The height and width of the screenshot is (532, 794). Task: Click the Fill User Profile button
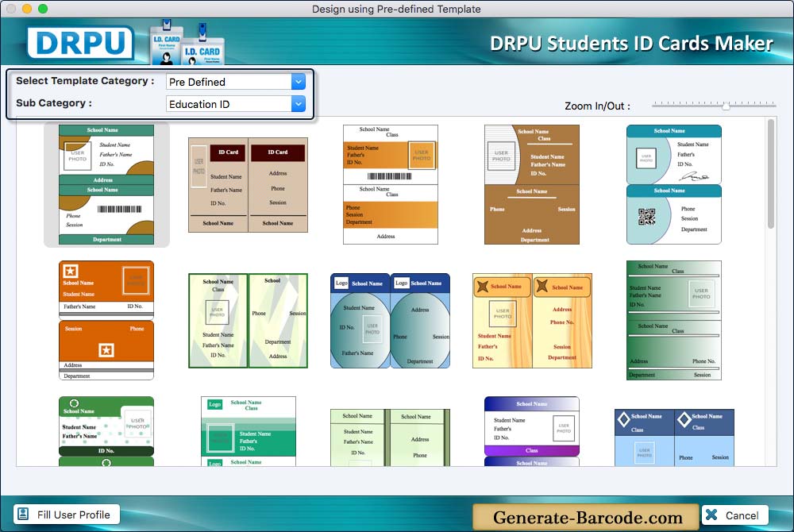[x=67, y=515]
